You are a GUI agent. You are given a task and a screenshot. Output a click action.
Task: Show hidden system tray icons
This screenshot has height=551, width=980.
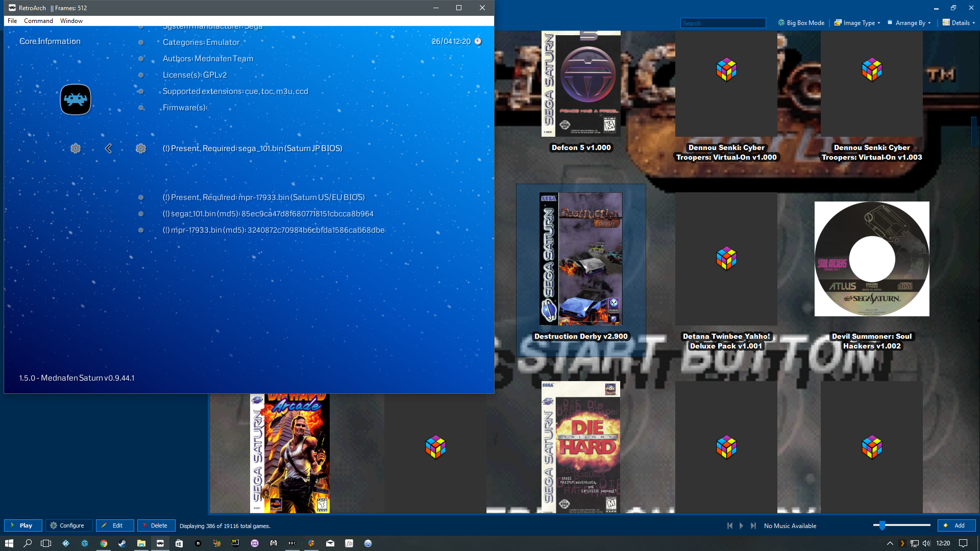(x=890, y=543)
